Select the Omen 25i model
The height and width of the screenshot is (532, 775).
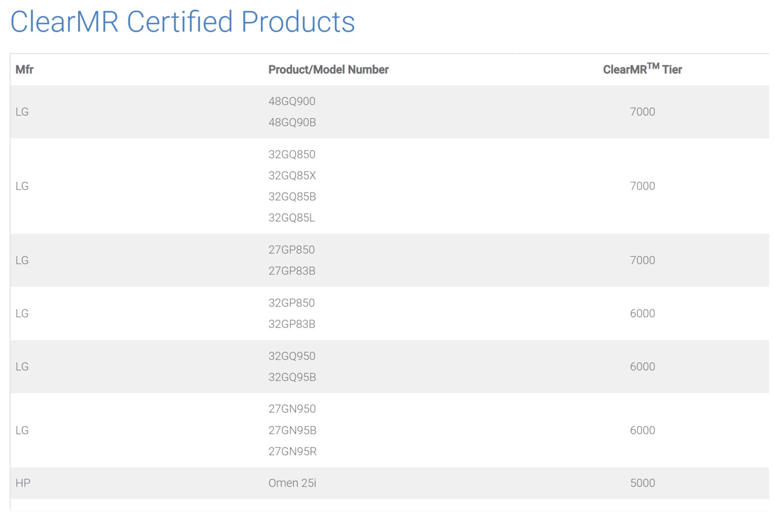tap(292, 483)
